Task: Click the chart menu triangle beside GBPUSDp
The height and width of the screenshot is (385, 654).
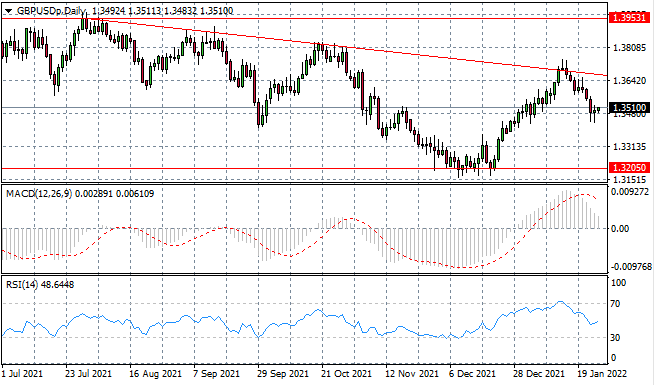Action: [8, 11]
